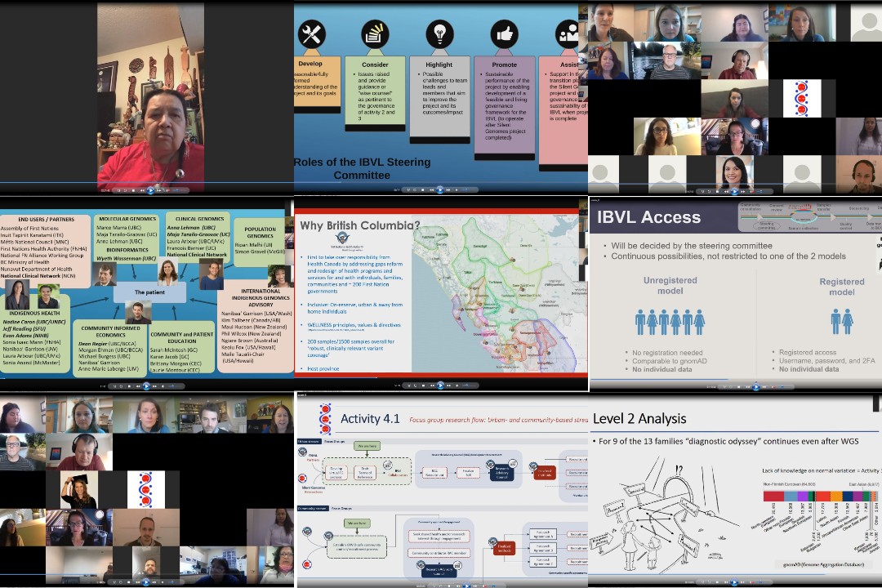Click the "IBVL Access" slide title
Viewport: 882px width, 588px height.
point(648,217)
